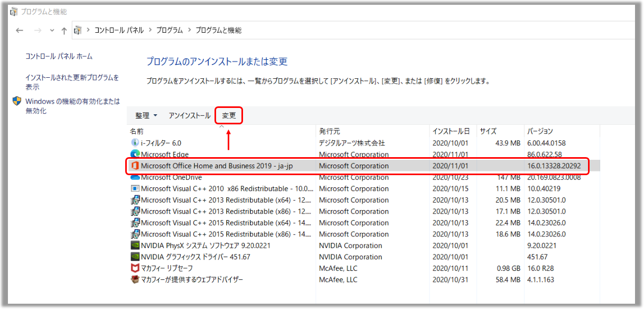Select NVIDIA グラフィックス ドライバー 451.67 name

click(x=195, y=257)
